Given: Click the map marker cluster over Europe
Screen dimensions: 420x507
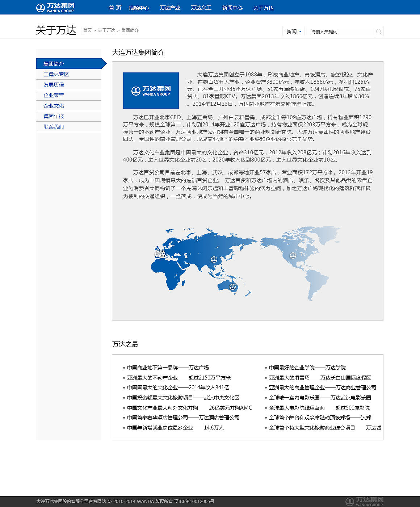Looking at the screenshot, I should pyautogui.click(x=160, y=253).
